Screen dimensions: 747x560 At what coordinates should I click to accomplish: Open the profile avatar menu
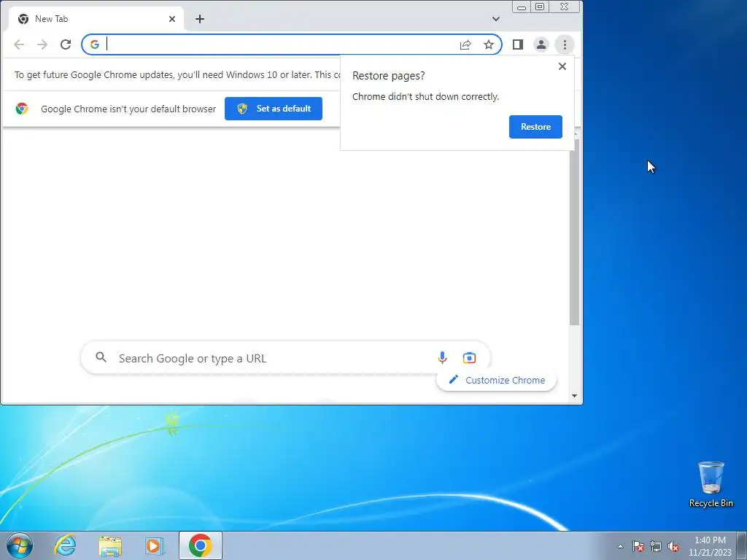tap(541, 44)
